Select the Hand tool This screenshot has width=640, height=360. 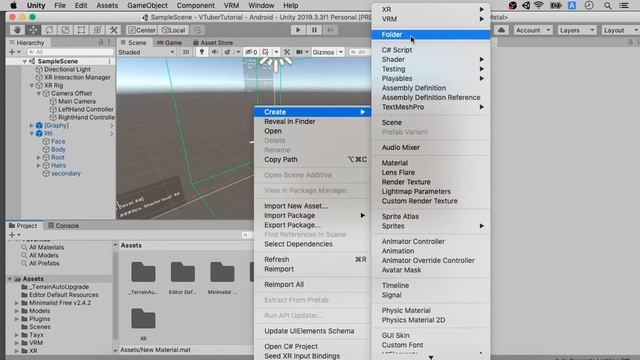[x=17, y=30]
